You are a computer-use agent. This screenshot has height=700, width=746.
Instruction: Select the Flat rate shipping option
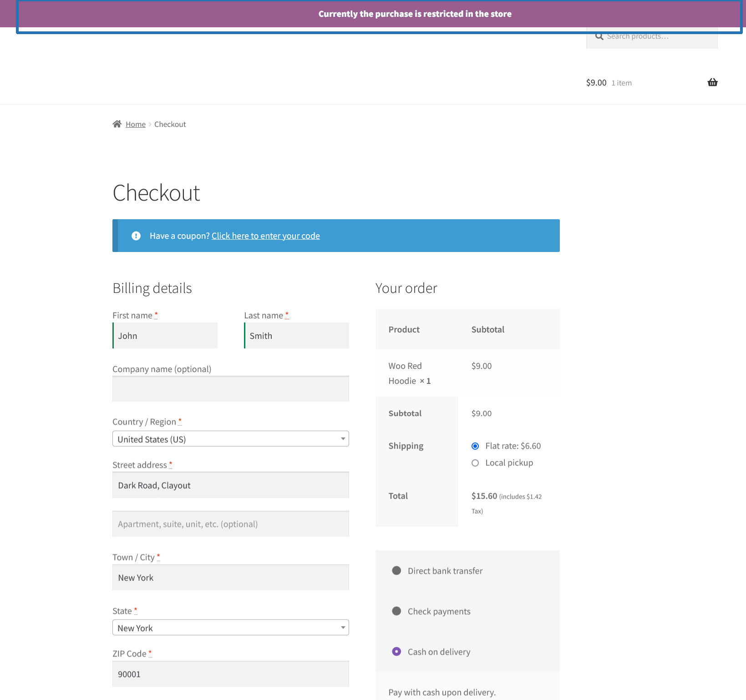pyautogui.click(x=475, y=446)
